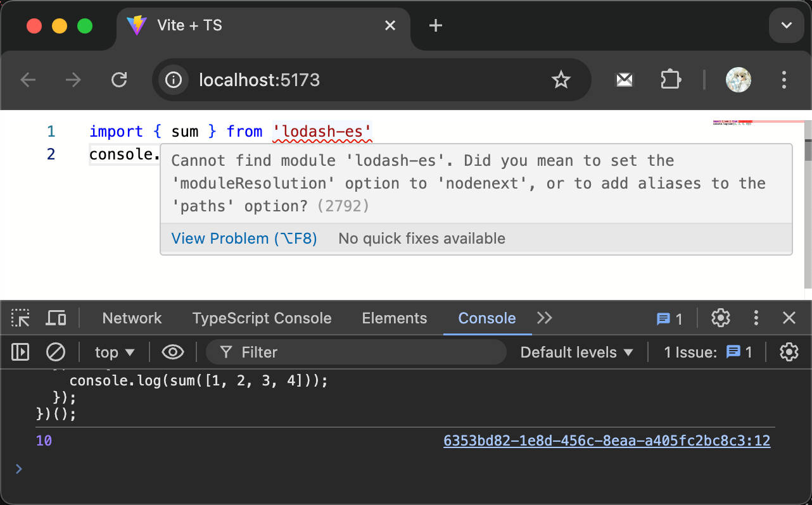Select the Console tab in DevTools
The image size is (812, 505).
click(x=486, y=318)
